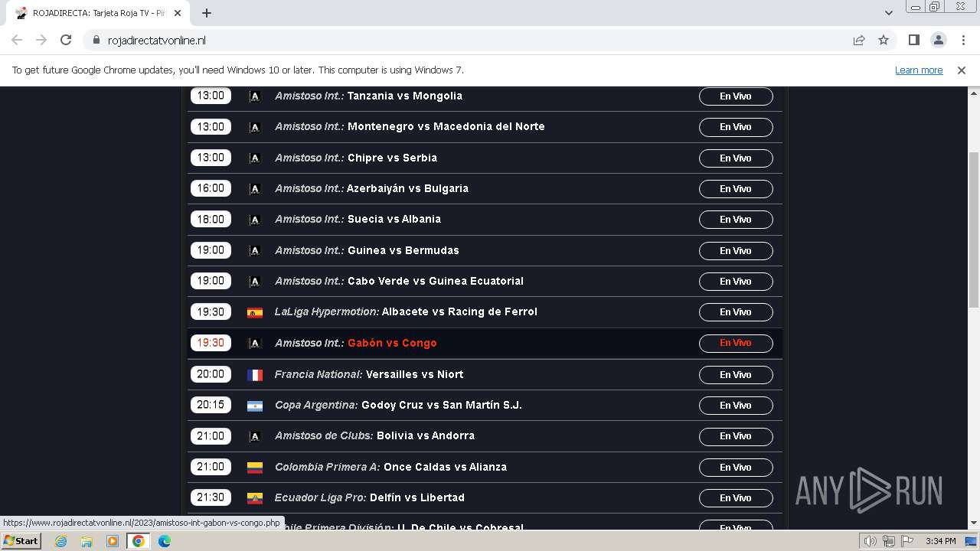The width and height of the screenshot is (980, 551).
Task: Dismiss the Chrome update notification bar
Action: pos(962,70)
